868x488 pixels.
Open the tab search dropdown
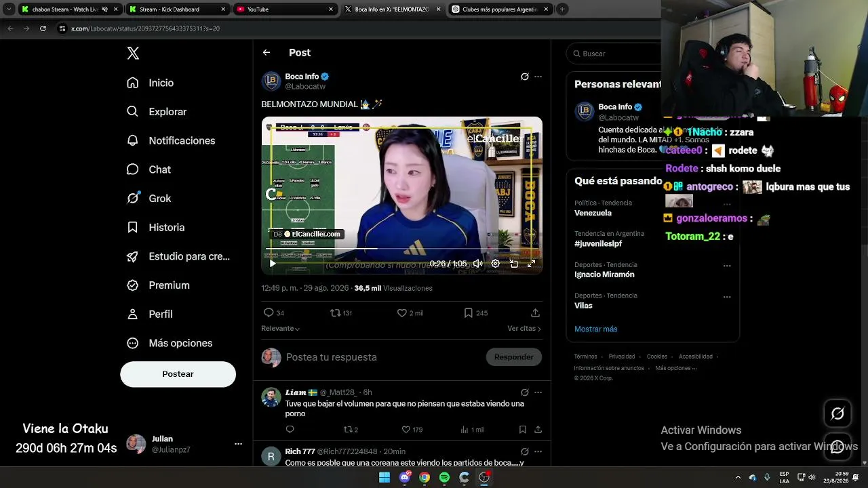point(8,9)
